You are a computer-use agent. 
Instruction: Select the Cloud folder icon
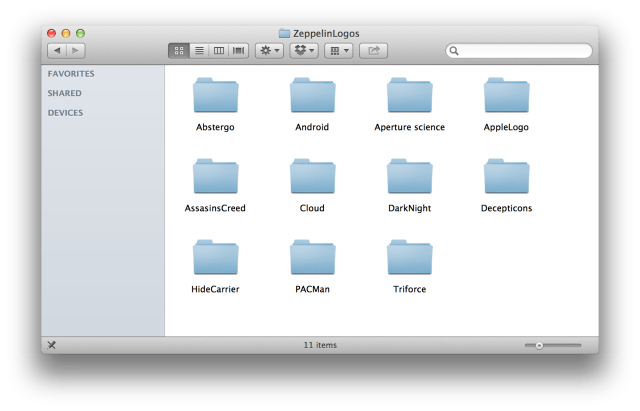313,176
